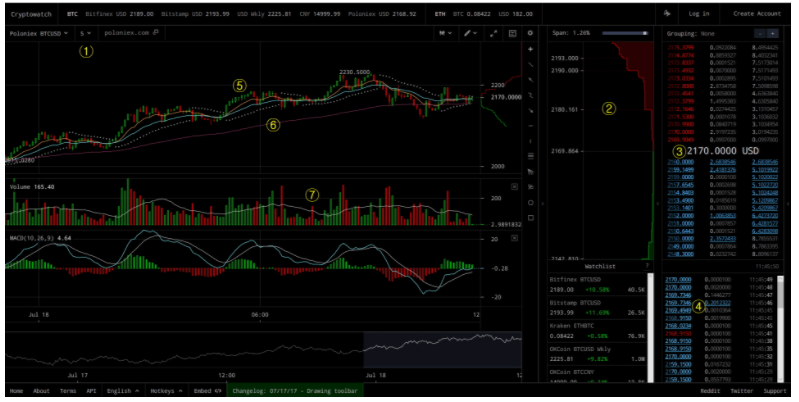Select CNY 14999.99 in top ticker
The image size is (799, 402).
pos(319,14)
